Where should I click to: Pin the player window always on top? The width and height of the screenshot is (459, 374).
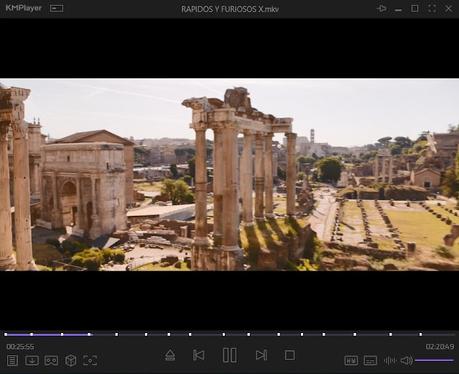(382, 8)
